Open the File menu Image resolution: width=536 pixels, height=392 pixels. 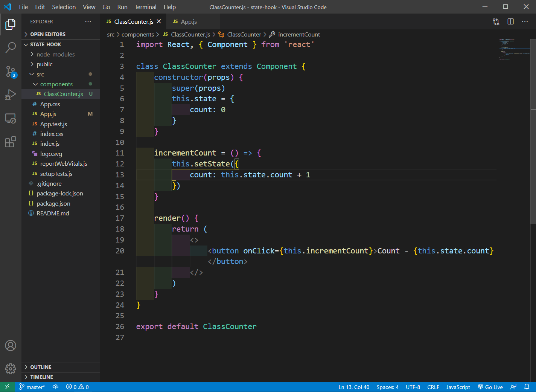[23, 7]
